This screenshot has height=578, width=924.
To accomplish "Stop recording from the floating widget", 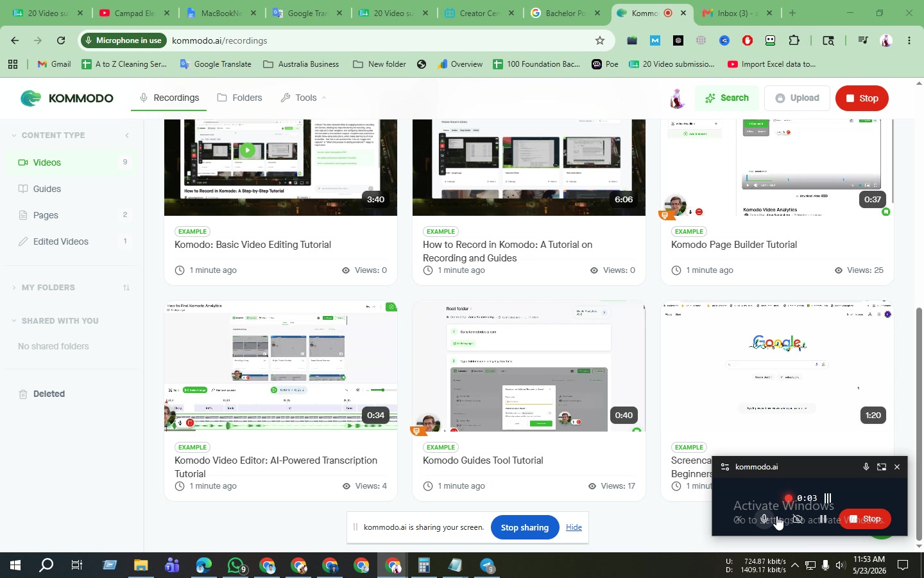I will (864, 519).
